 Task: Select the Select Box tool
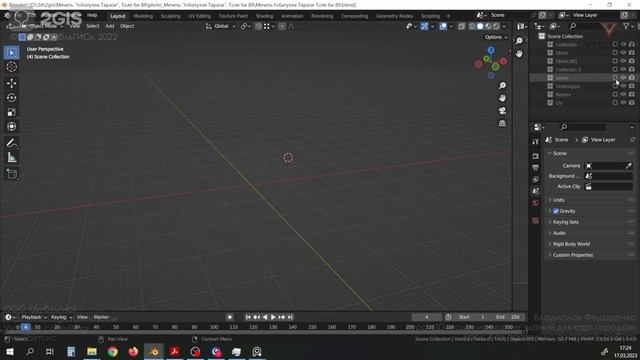pos(11,53)
